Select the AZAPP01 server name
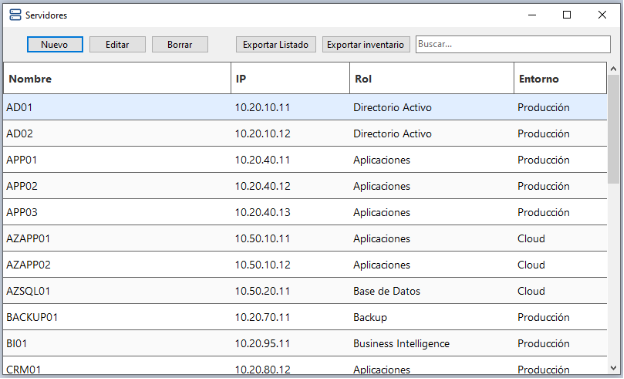The image size is (624, 379). pyautogui.click(x=28, y=239)
